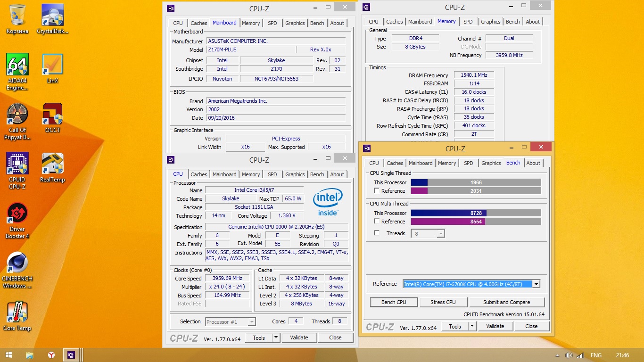The width and height of the screenshot is (644, 362).
Task: Click the title bar icon of the Memory CPU-Z window
Action: point(366,7)
